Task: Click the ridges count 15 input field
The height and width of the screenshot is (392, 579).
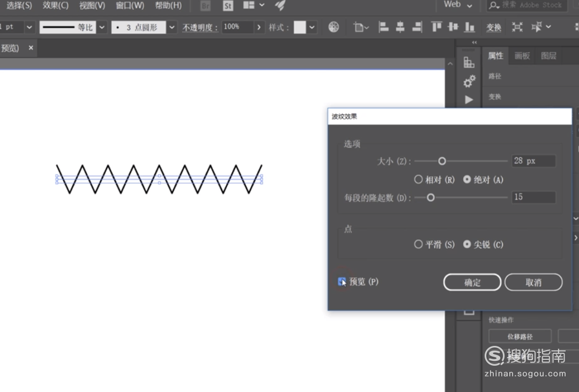Action: (533, 197)
